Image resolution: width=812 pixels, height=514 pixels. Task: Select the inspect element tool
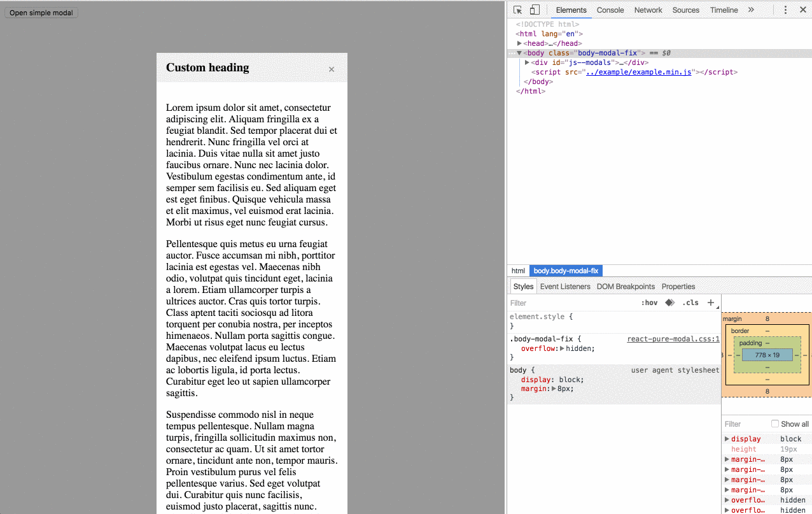tap(519, 10)
